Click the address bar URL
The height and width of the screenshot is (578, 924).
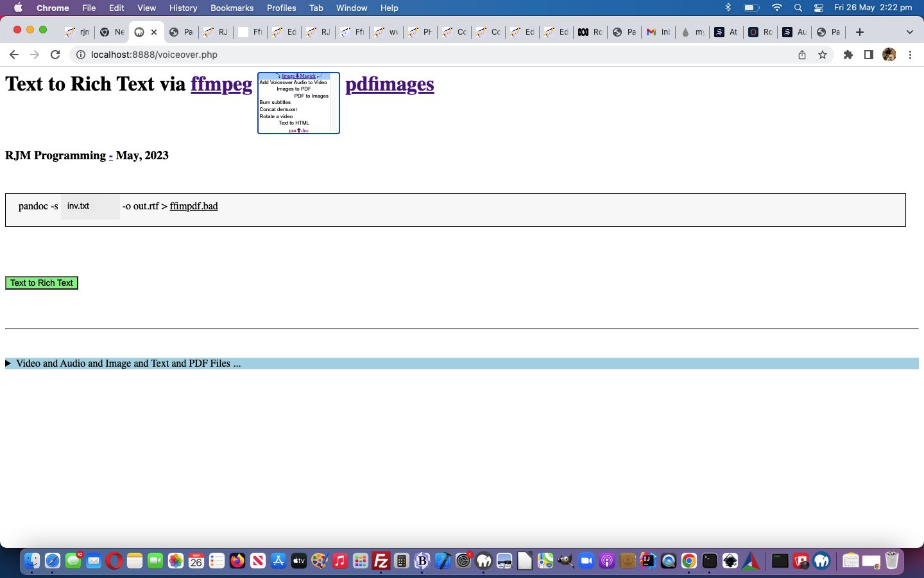[x=154, y=55]
